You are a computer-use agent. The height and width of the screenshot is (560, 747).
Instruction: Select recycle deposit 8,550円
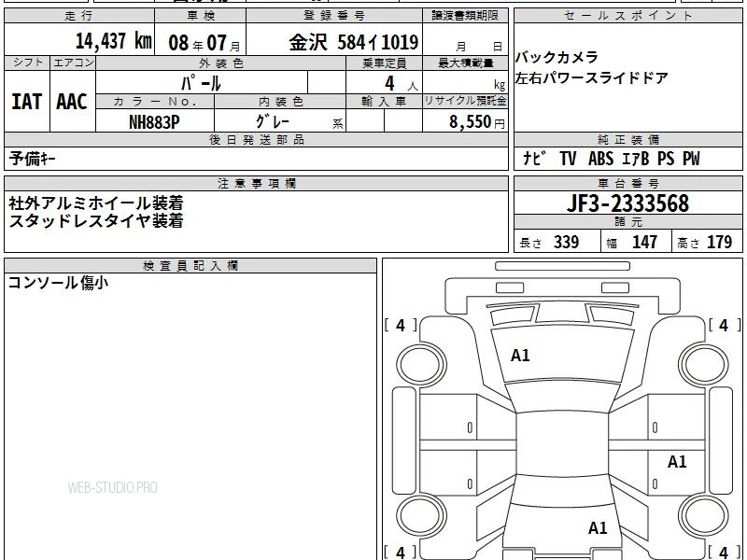pos(477,122)
